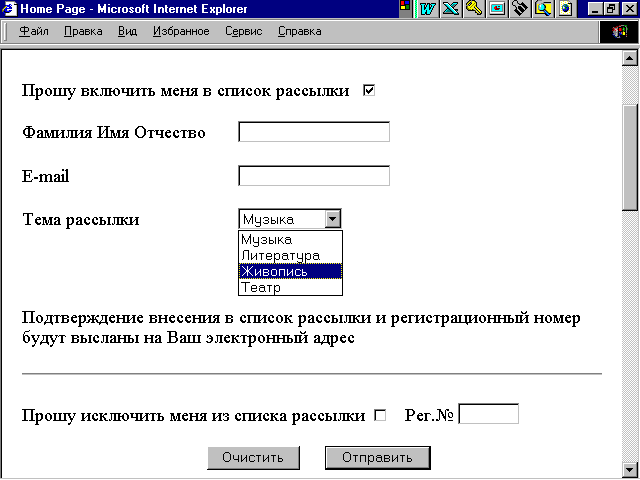Image resolution: width=640 pixels, height=480 pixels.
Task: Click the vertical scrollbar up arrow
Action: click(x=629, y=58)
